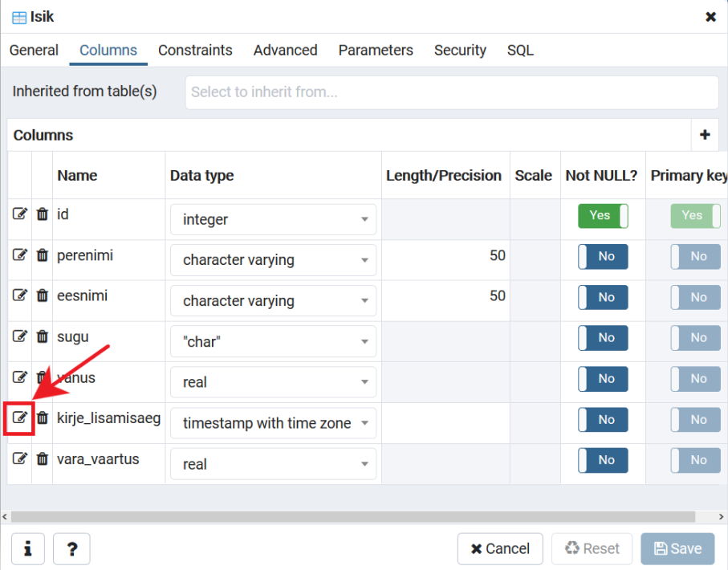Viewport: 728px width, 570px height.
Task: Open "char" data type dropdown for sugu
Action: coord(273,341)
